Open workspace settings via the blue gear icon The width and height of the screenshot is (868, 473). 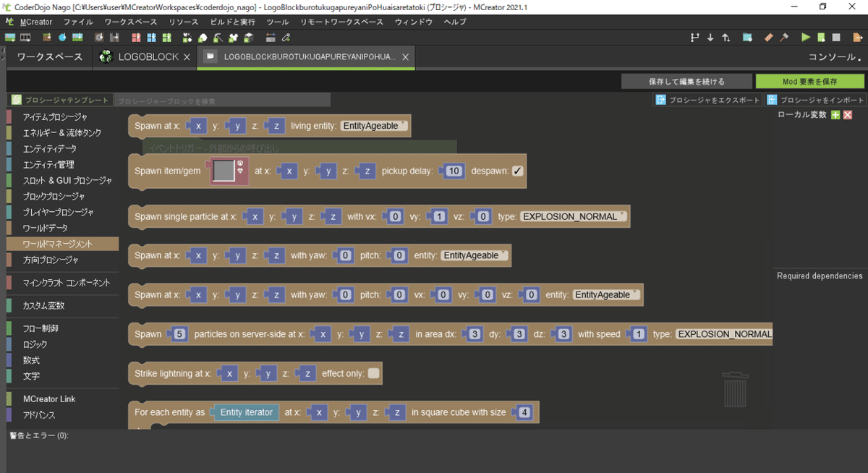click(x=746, y=37)
